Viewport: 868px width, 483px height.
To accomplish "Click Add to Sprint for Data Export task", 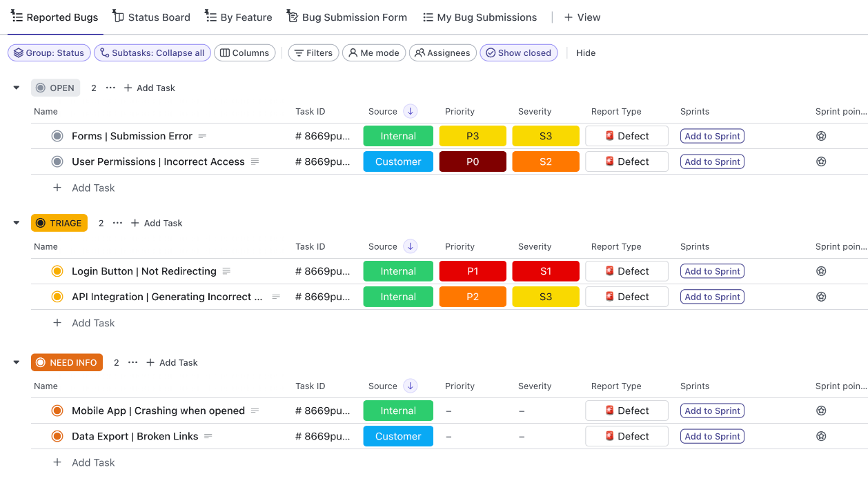I will [x=712, y=435].
